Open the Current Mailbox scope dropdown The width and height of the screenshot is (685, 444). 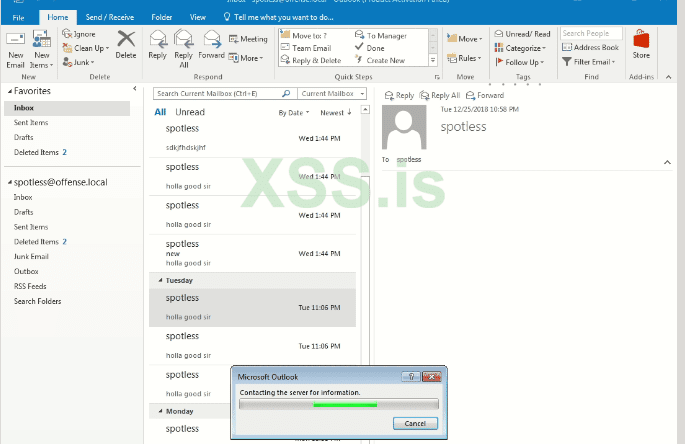pos(332,94)
